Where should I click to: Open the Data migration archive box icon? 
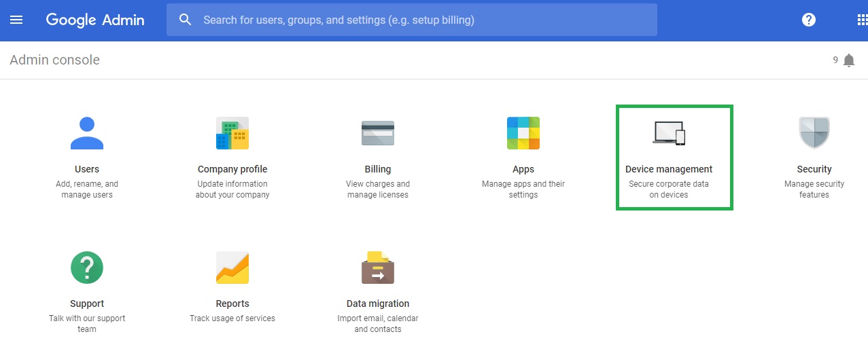pyautogui.click(x=378, y=268)
